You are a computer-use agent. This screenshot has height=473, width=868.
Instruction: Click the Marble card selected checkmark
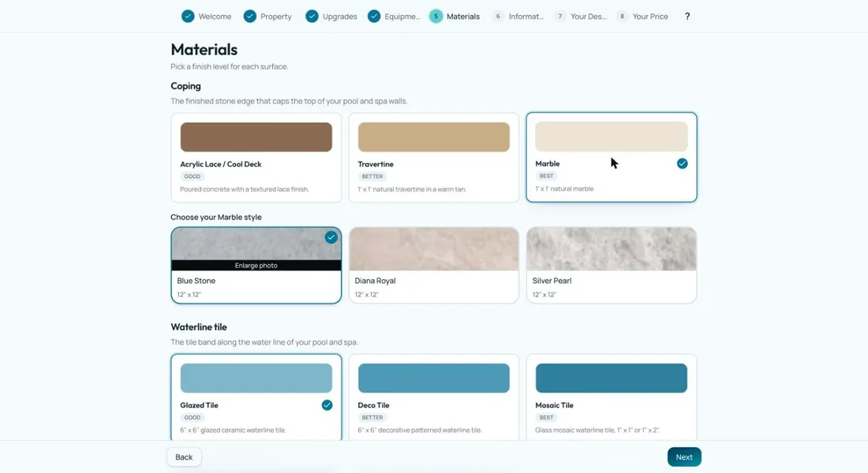pyautogui.click(x=682, y=163)
